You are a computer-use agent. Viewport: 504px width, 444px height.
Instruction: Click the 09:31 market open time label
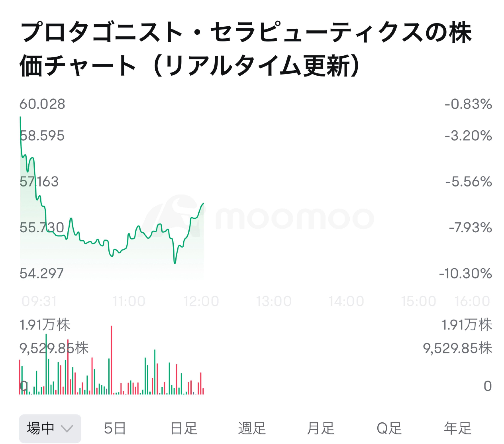[x=39, y=301]
